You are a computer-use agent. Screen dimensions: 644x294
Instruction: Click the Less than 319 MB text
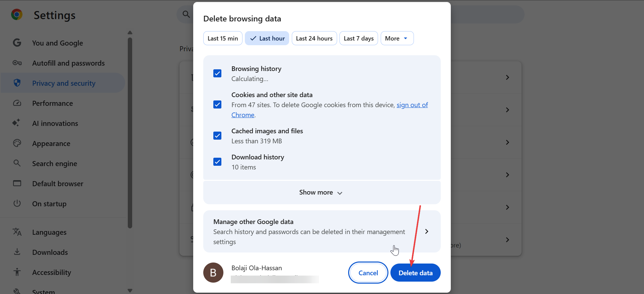tap(257, 141)
